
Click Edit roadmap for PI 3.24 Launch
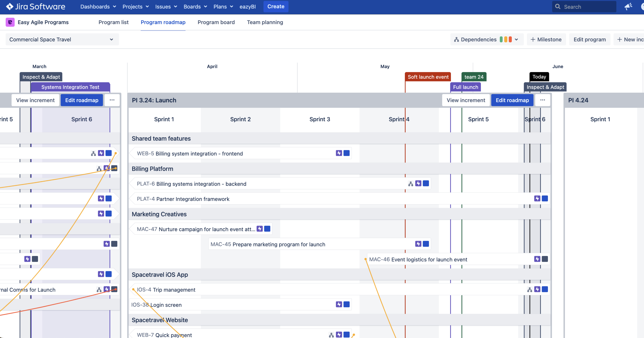tap(512, 100)
